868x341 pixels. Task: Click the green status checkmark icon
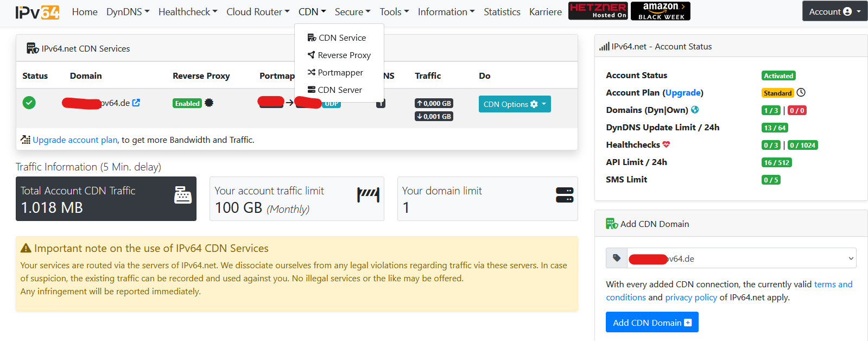coord(29,103)
